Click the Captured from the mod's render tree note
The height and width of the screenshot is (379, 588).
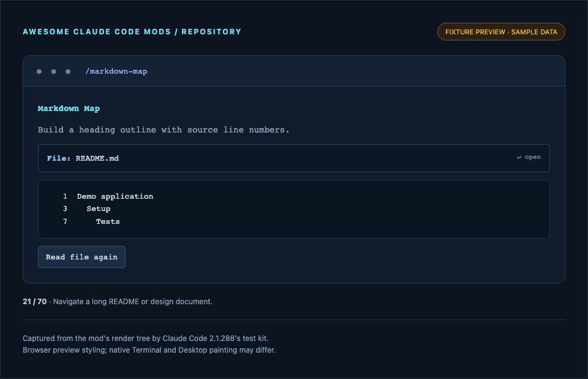point(146,339)
